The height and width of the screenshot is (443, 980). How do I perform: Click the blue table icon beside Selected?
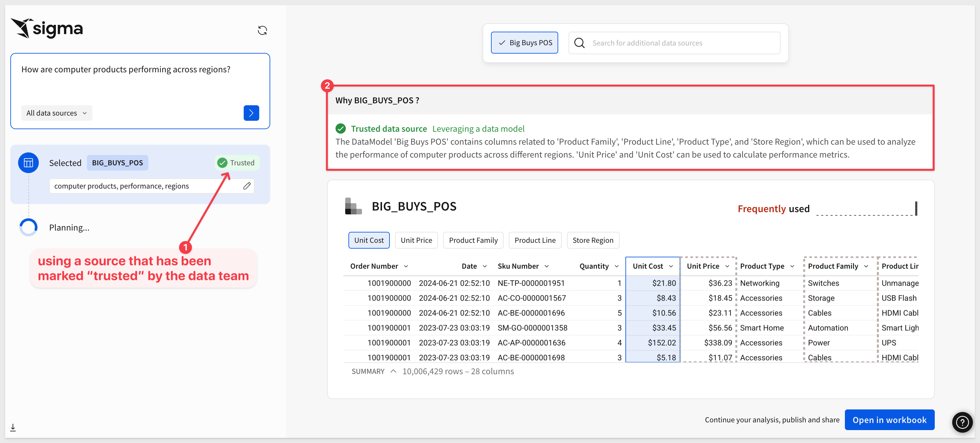[28, 163]
